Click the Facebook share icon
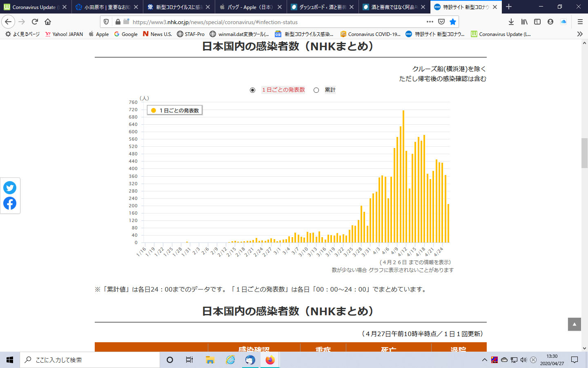The width and height of the screenshot is (588, 368). coord(10,203)
